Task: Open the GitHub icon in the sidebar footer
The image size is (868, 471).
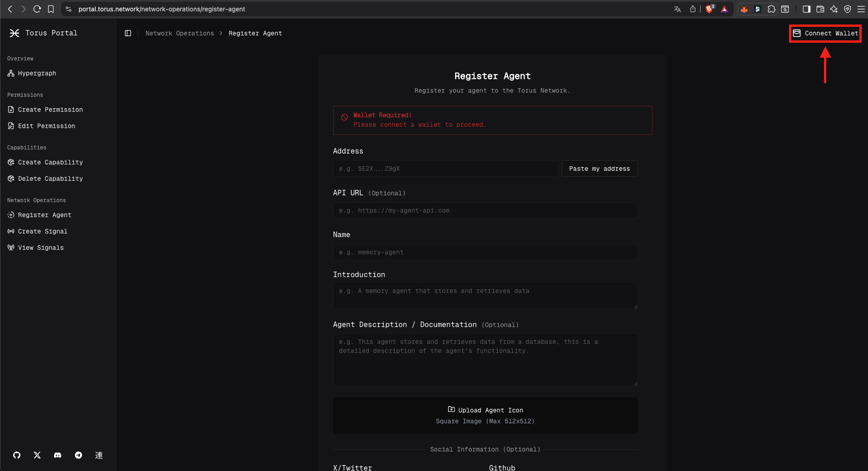Action: pos(16,455)
